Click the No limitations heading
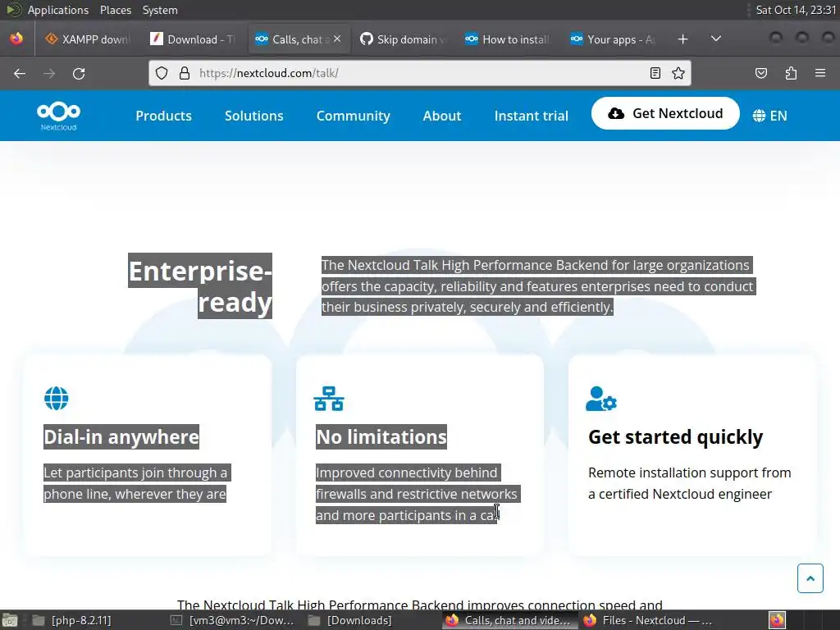This screenshot has width=840, height=630. coord(381,436)
